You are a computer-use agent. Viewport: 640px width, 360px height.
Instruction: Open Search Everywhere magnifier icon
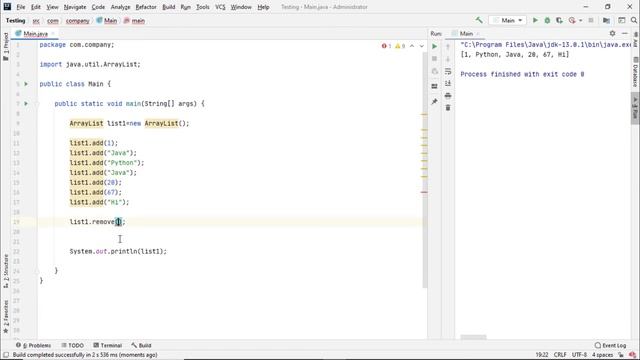coord(634,20)
